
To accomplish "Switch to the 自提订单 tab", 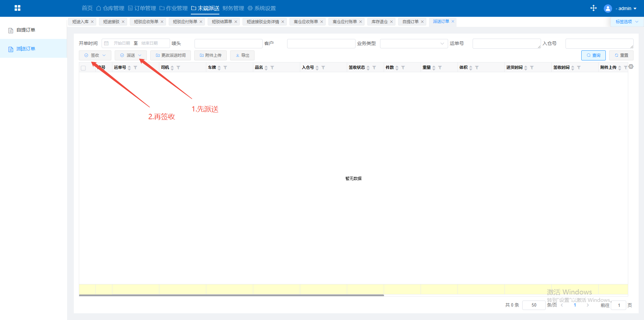I will (x=410, y=22).
